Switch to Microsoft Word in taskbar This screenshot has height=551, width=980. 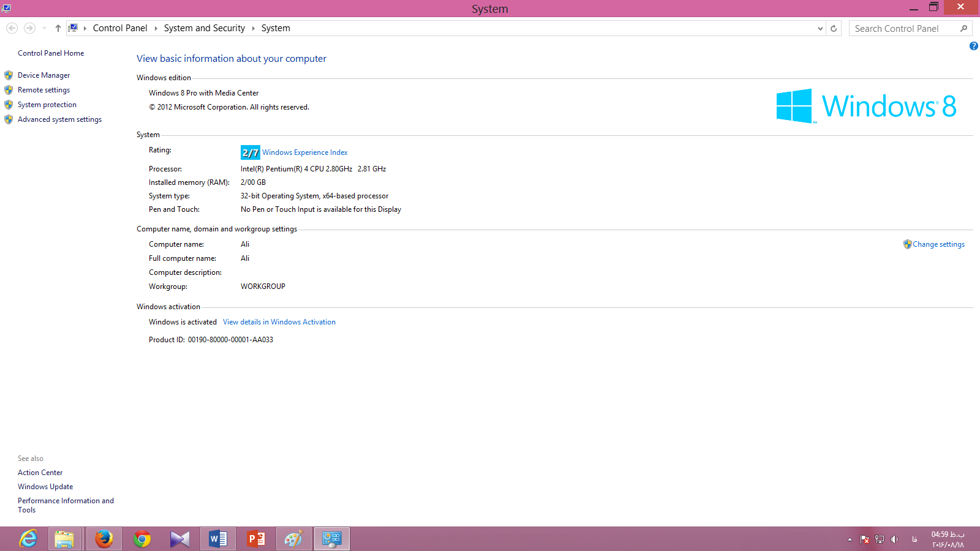click(x=218, y=539)
